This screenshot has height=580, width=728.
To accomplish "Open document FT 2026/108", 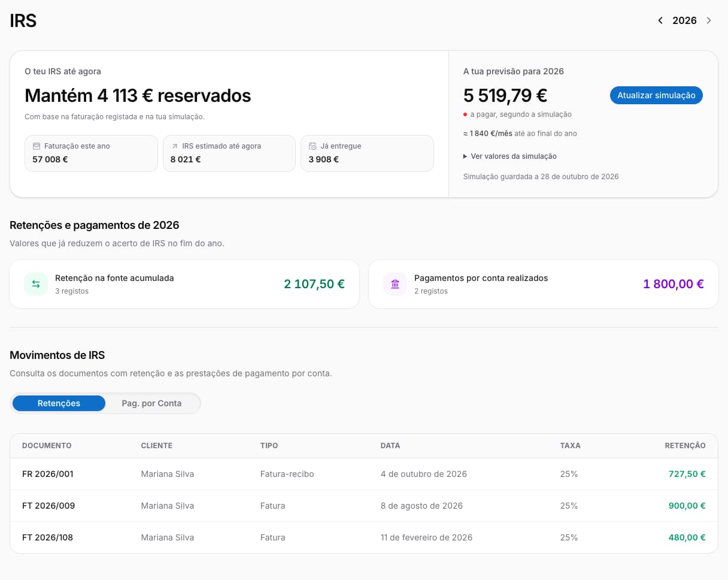I will 47,537.
